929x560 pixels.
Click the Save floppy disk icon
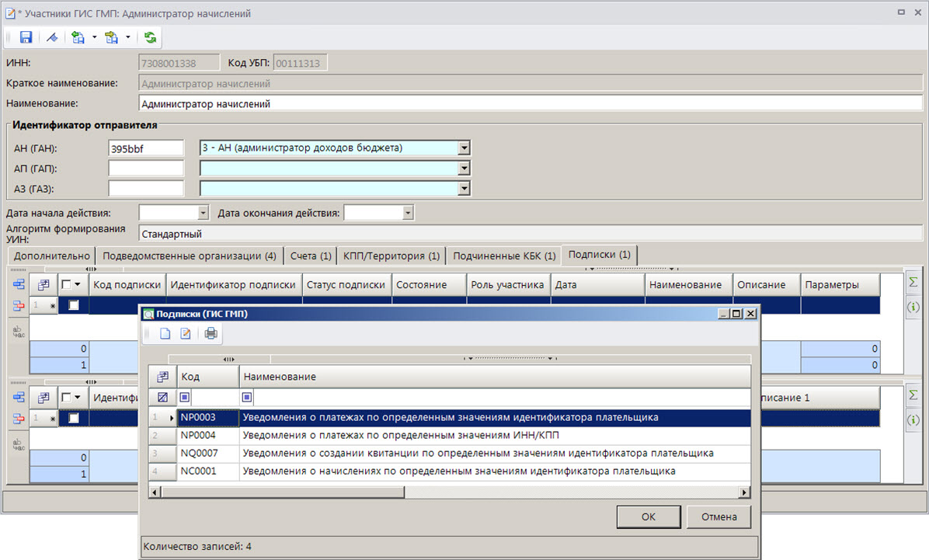click(x=26, y=37)
